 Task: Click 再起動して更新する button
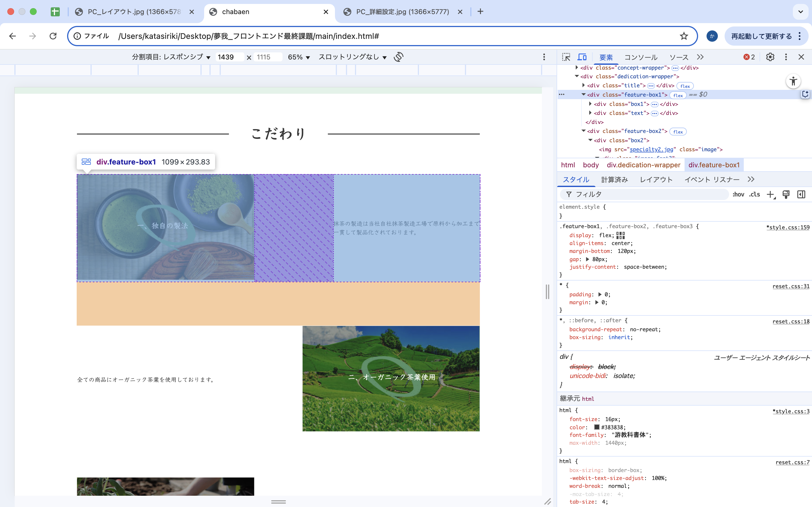[761, 36]
